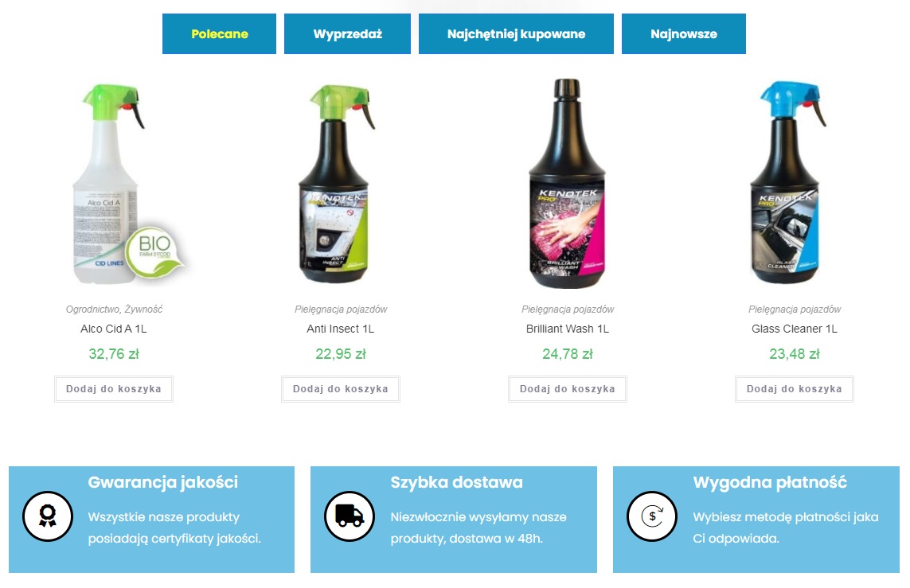Click the quality guarantee ribbon badge icon
The width and height of the screenshot is (910, 588).
[48, 516]
